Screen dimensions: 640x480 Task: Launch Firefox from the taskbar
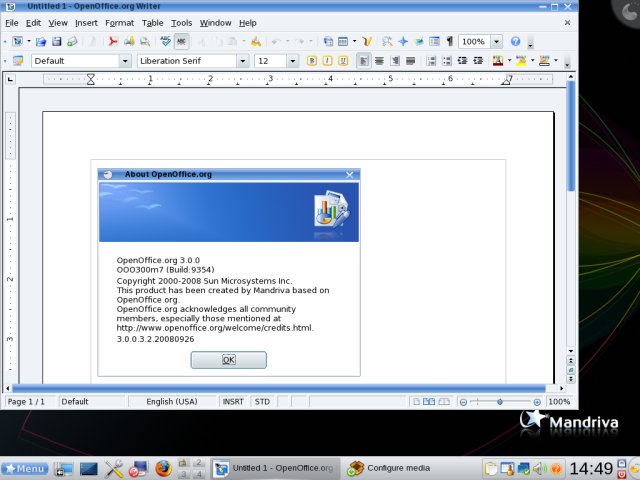tap(163, 469)
